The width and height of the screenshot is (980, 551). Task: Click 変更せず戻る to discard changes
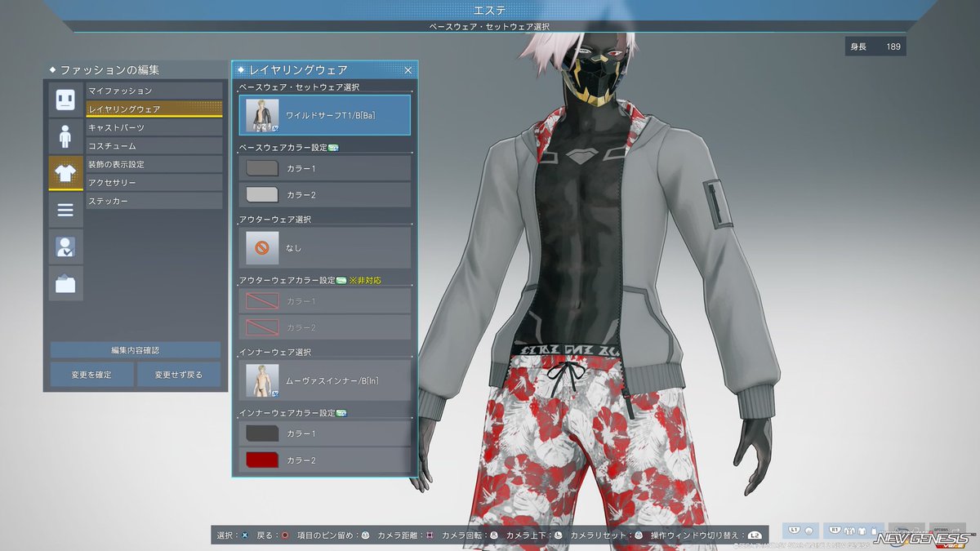[179, 375]
